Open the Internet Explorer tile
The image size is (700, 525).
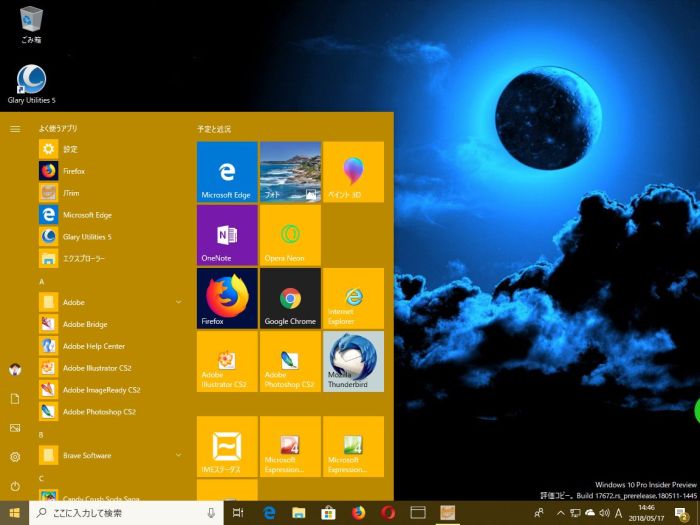tap(353, 298)
